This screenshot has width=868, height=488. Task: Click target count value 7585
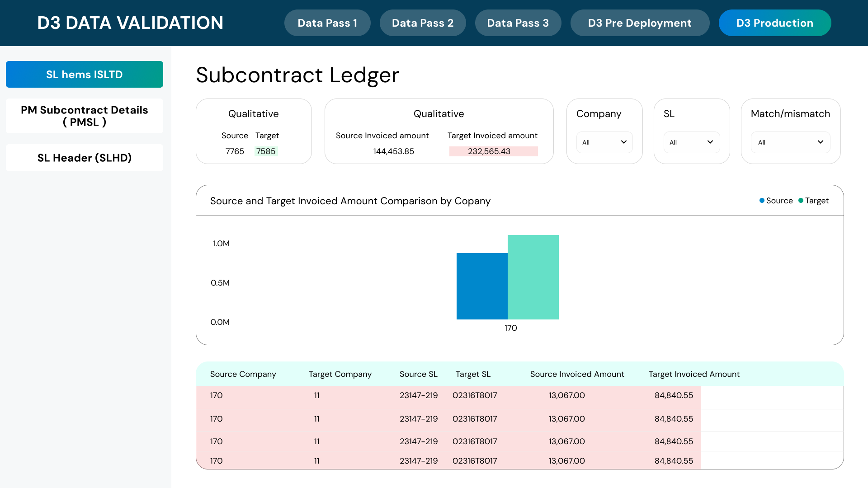click(266, 151)
